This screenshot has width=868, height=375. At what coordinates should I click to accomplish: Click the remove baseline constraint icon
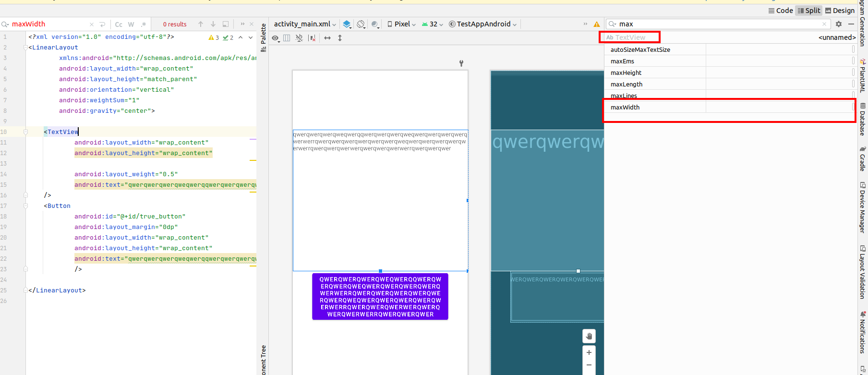tap(299, 38)
